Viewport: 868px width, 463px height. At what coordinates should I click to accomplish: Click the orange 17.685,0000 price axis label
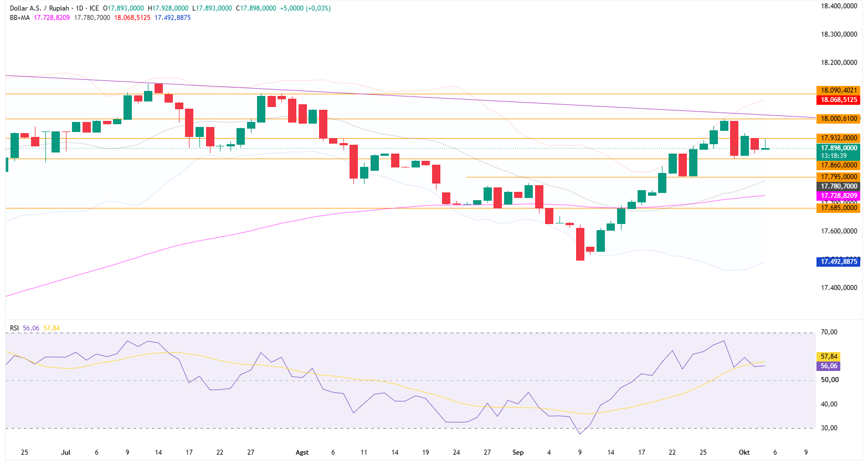click(x=839, y=208)
